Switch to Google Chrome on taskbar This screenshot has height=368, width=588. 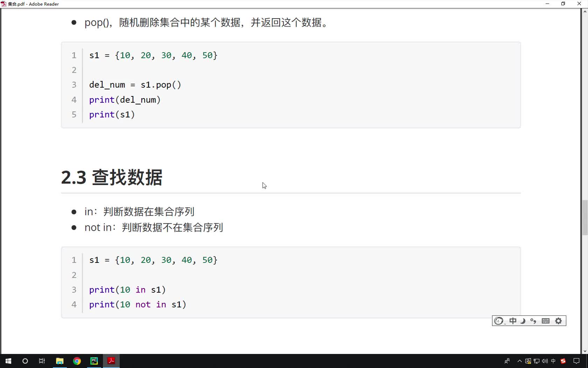77,361
